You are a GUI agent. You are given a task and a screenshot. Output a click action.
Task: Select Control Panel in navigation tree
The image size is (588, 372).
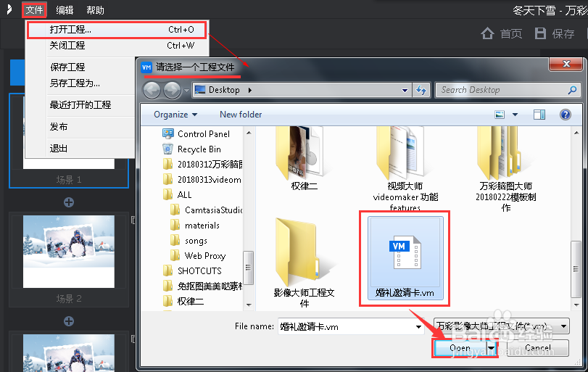point(196,134)
